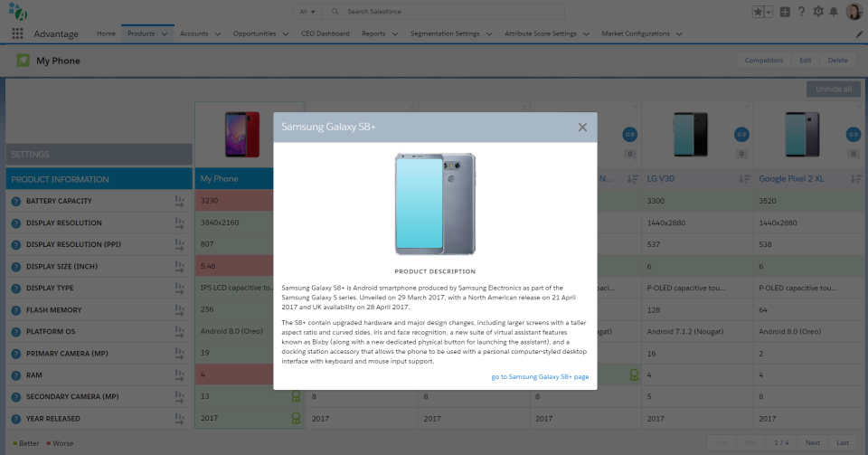Click the Unhide all button
The image size is (868, 455).
(x=834, y=90)
